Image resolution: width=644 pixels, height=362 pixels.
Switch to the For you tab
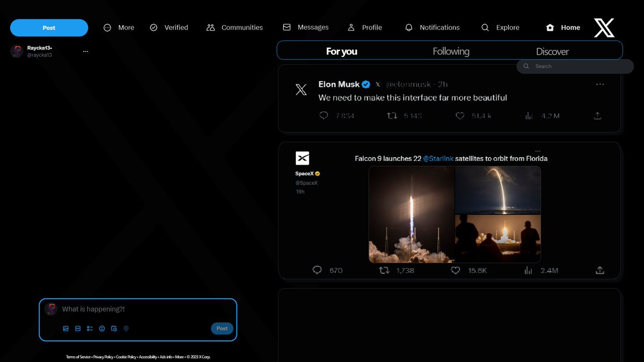click(x=341, y=51)
